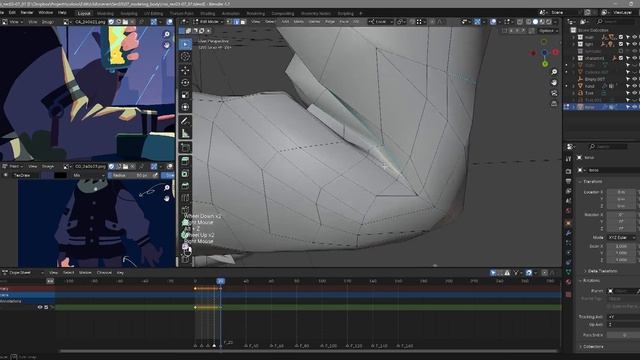Screen dimensions: 640x360
Task: Select the hand object in outliner
Action: pos(589,86)
